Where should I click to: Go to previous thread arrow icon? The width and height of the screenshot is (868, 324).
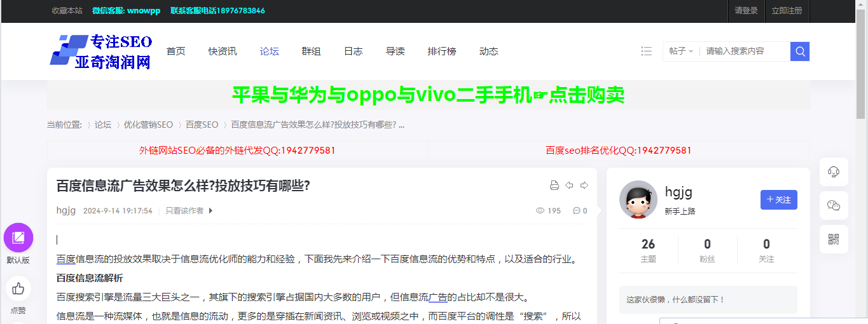(x=569, y=186)
